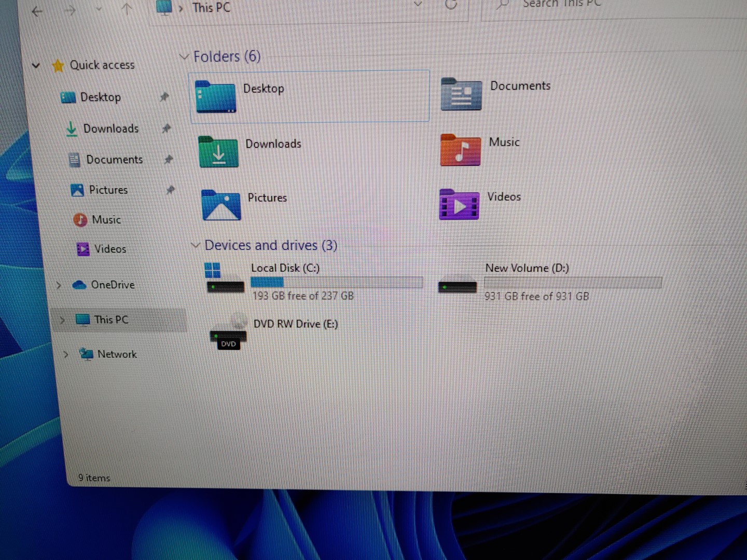The image size is (747, 560).
Task: Select Network label in navigation pane
Action: point(117,354)
